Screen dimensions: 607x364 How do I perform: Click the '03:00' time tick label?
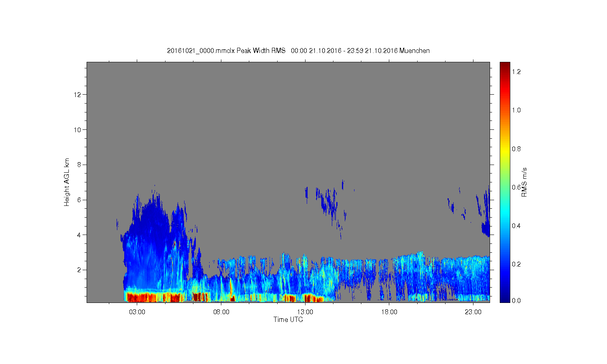pos(137,312)
